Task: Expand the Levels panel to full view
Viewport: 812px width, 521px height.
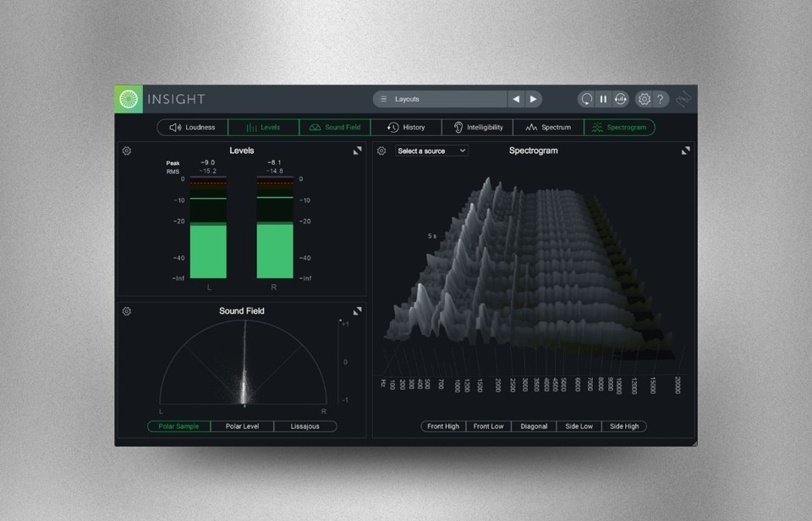Action: [x=357, y=151]
